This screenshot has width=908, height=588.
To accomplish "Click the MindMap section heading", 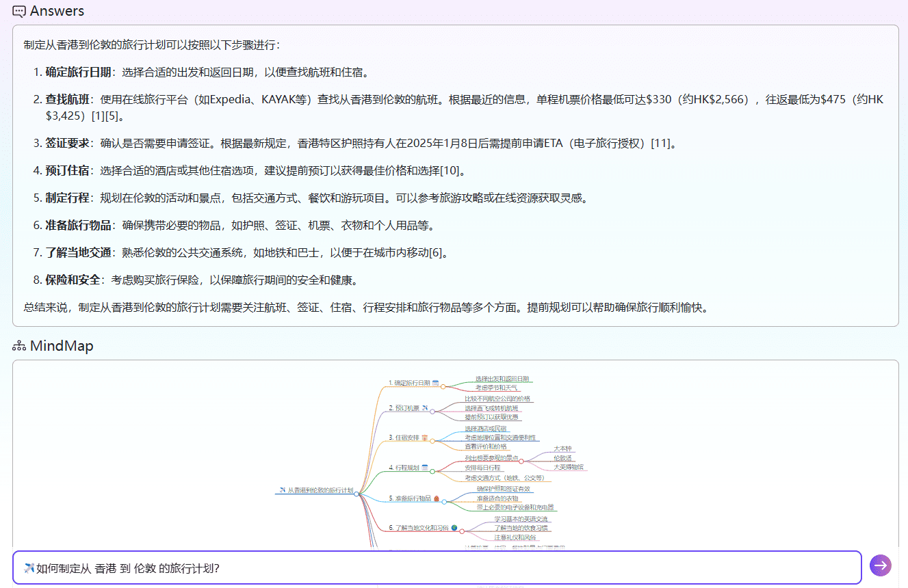I will point(62,346).
